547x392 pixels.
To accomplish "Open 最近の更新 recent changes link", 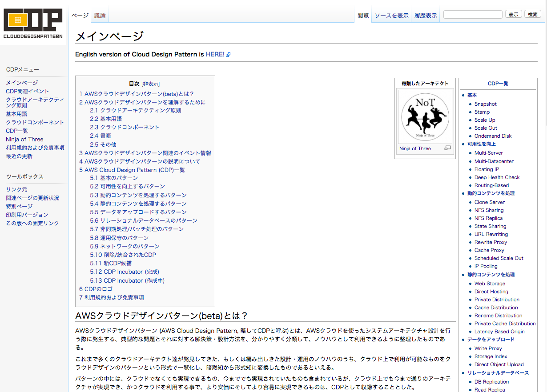I will pos(19,156).
